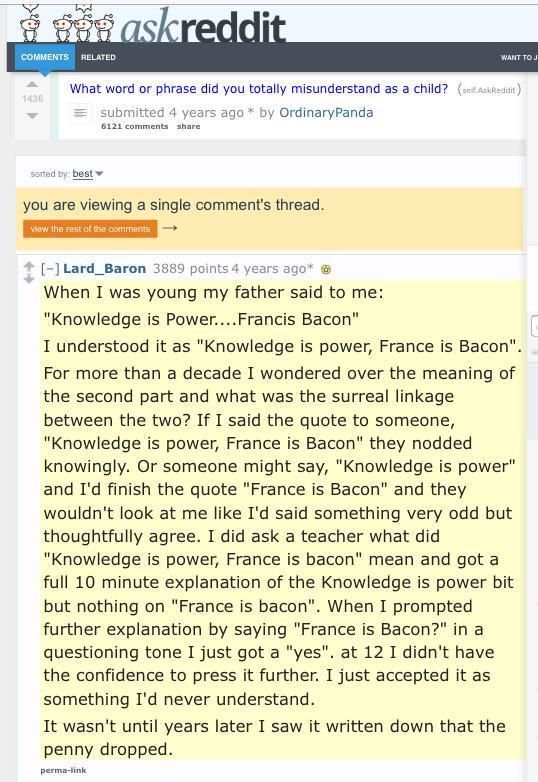Upvote Lard_Baron's comment
This screenshot has height=782, width=538.
[x=29, y=265]
